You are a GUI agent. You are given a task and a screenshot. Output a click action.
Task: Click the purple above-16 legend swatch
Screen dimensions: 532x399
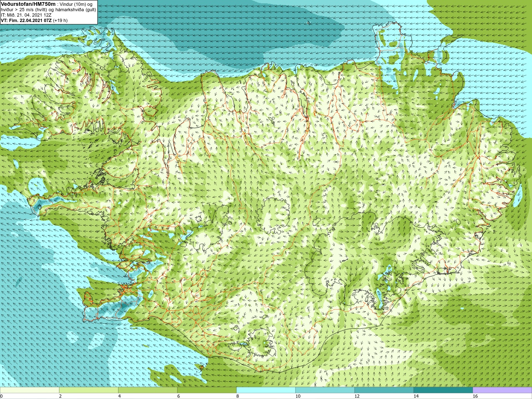click(x=502, y=390)
